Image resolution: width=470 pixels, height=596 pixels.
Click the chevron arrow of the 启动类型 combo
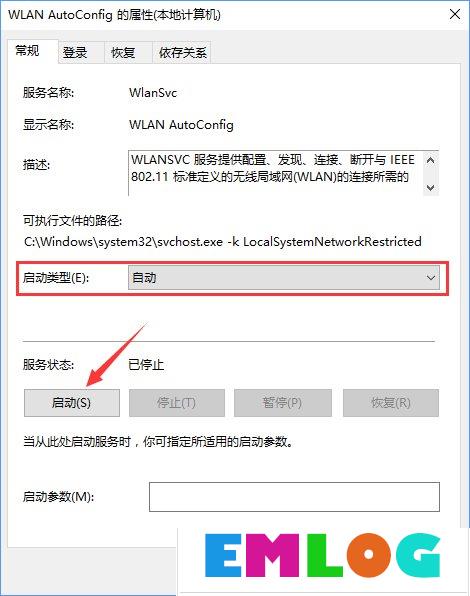click(430, 278)
